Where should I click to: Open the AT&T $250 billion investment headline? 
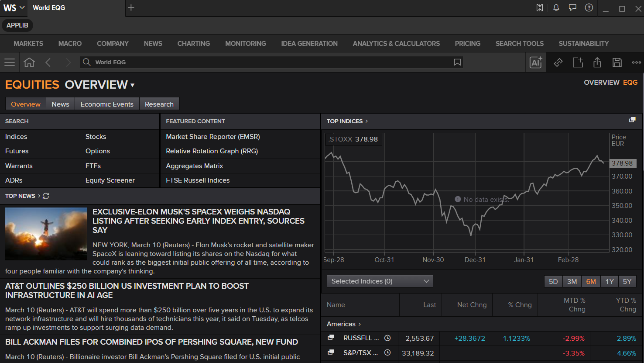127,290
